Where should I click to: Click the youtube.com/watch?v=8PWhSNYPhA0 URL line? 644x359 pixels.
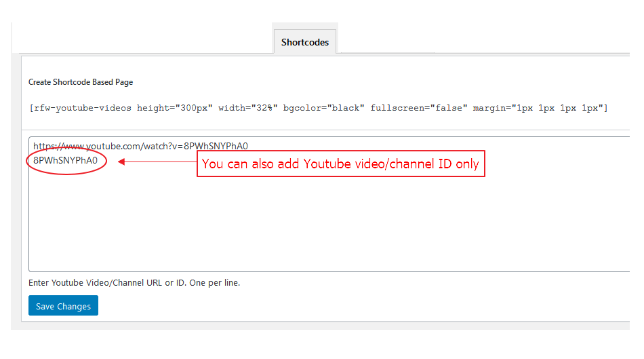[140, 146]
